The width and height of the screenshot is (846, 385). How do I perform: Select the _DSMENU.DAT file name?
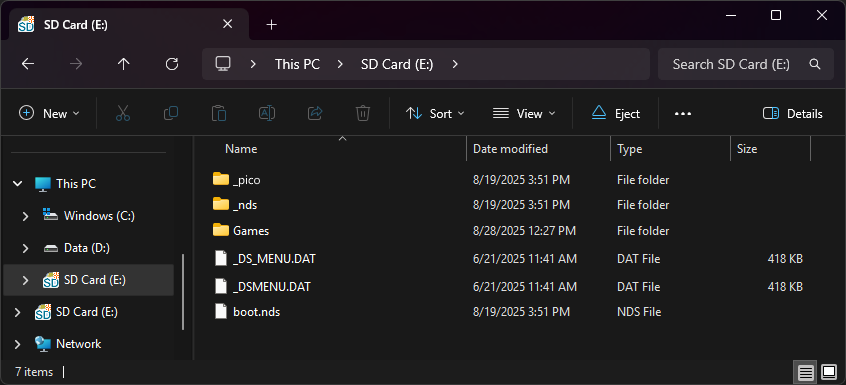click(x=272, y=286)
